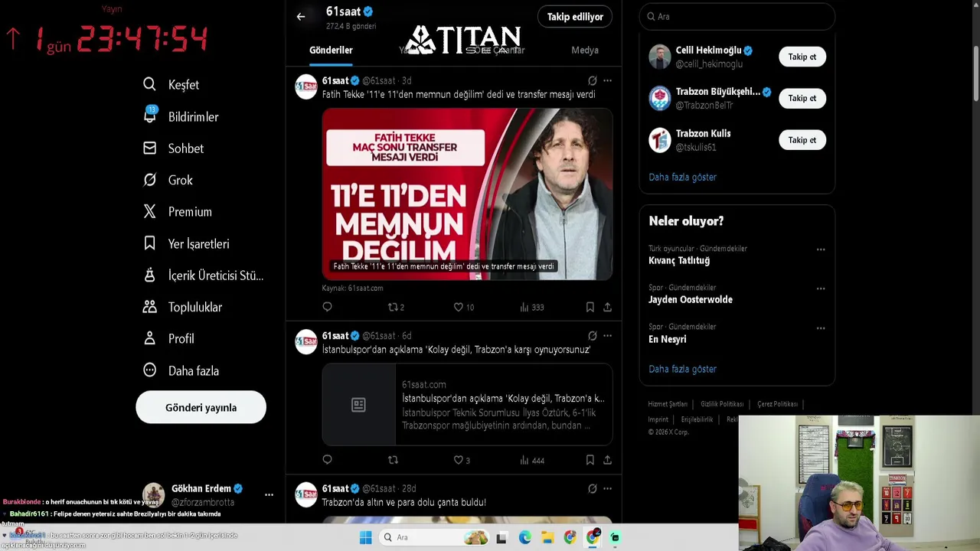
Task: Open Task View icon on taskbar
Action: [501, 537]
